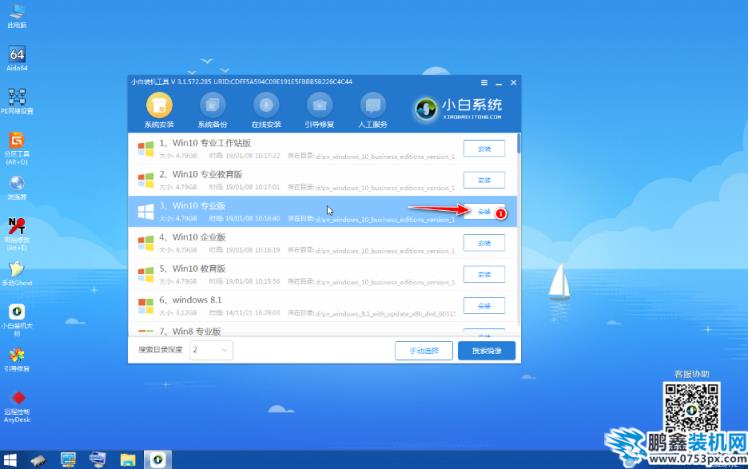The image size is (748, 469).
Task: Click the 小白 app icon in the taskbar
Action: click(157, 460)
